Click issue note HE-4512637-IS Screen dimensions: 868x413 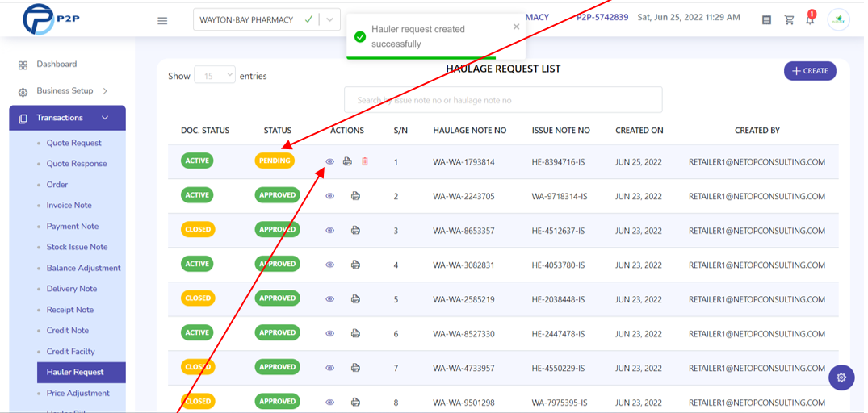[558, 232]
